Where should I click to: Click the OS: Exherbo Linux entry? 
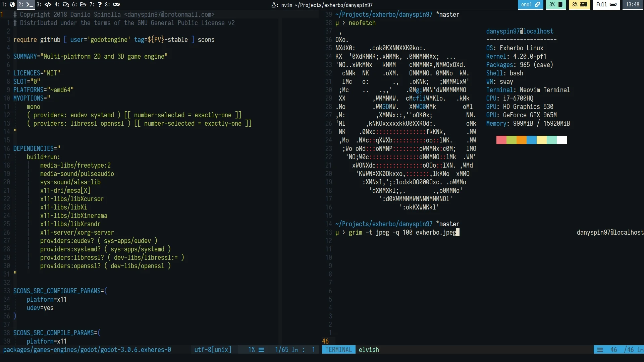[515, 48]
